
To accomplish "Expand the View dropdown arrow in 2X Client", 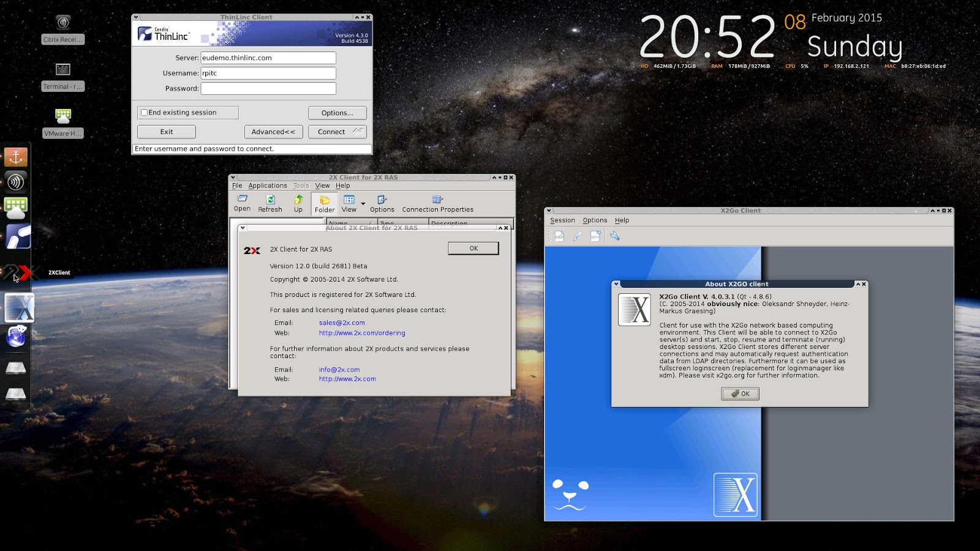I will (363, 203).
